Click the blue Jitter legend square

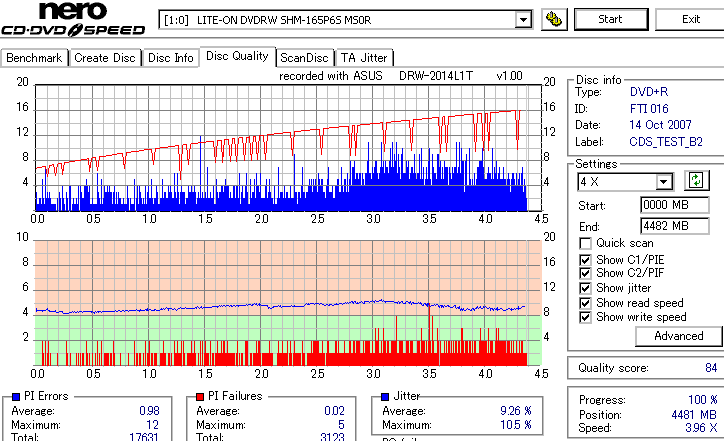pyautogui.click(x=385, y=396)
